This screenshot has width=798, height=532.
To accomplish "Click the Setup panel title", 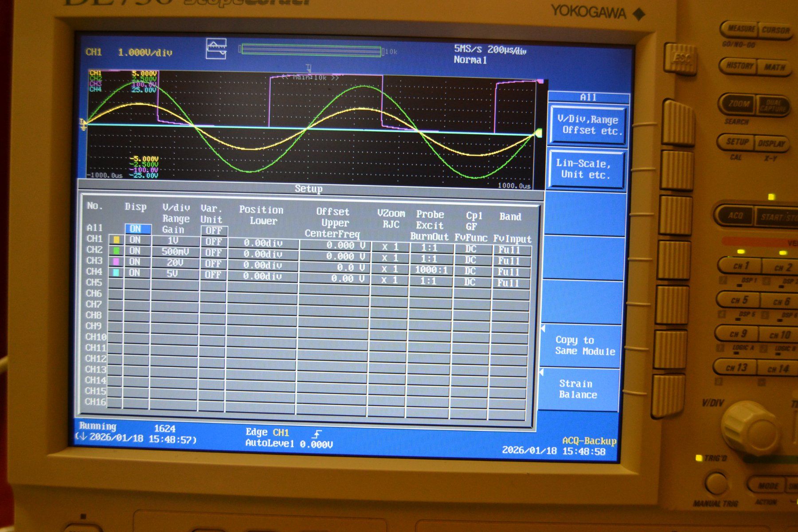I will pos(309,189).
